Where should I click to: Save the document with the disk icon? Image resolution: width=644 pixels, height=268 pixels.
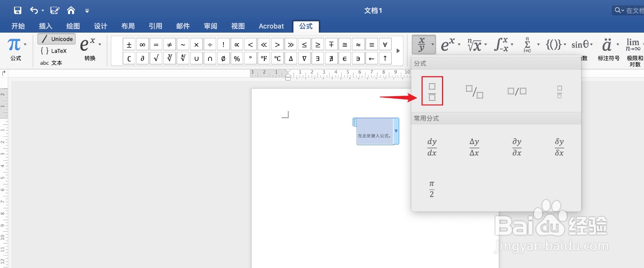pos(18,10)
